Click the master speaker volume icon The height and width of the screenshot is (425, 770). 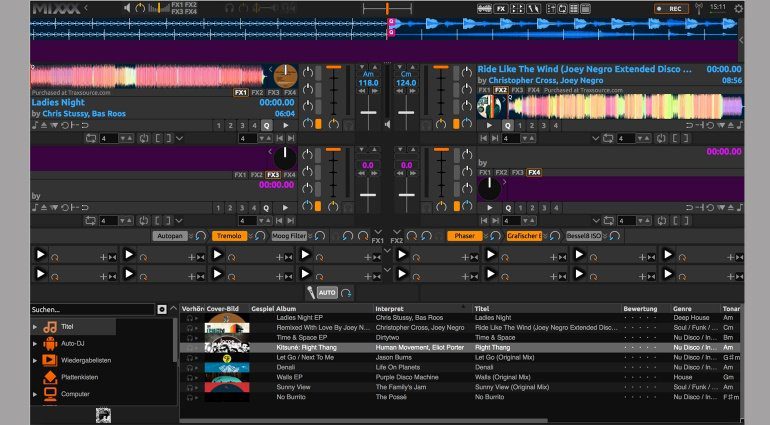tap(127, 8)
